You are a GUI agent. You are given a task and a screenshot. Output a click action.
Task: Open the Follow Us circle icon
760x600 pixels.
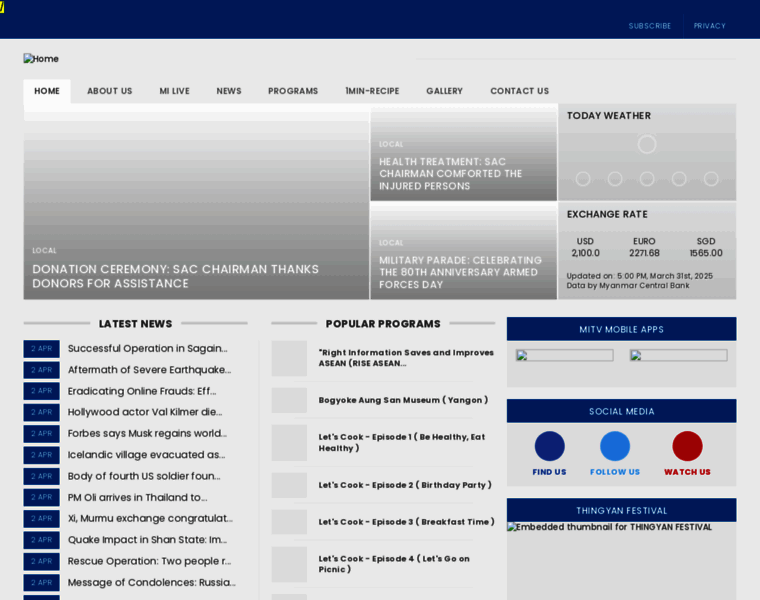point(615,446)
